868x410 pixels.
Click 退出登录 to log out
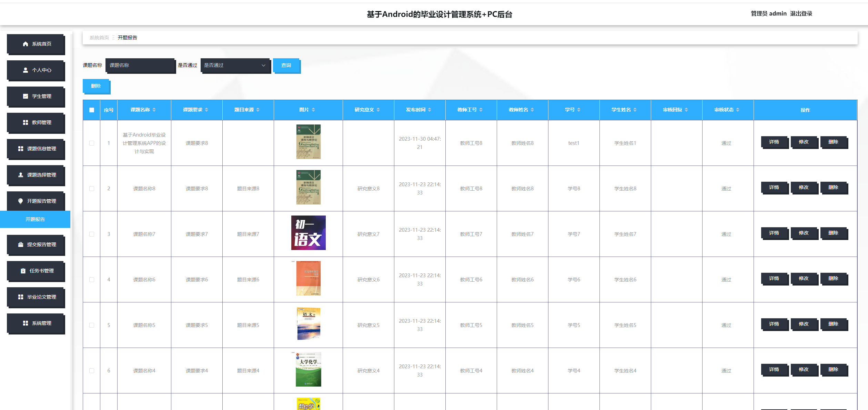pyautogui.click(x=800, y=13)
